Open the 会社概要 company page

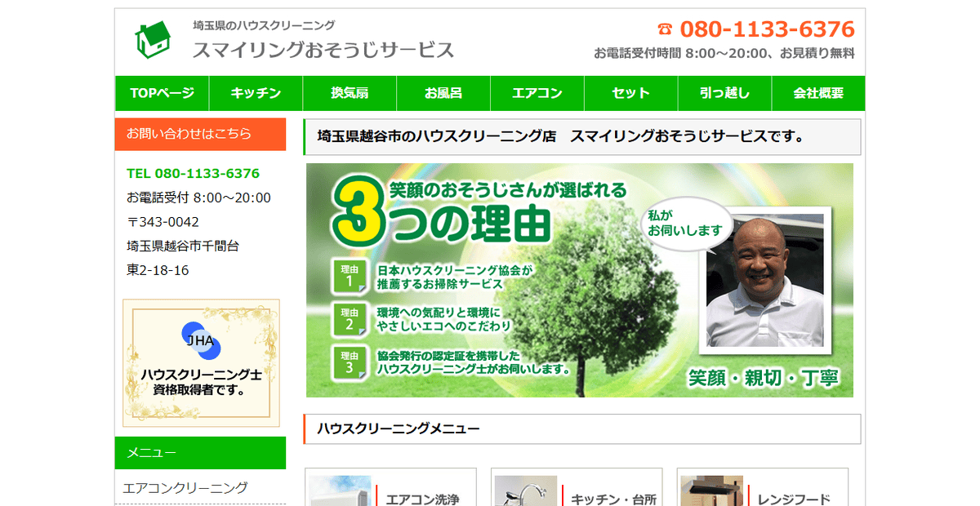pyautogui.click(x=818, y=93)
